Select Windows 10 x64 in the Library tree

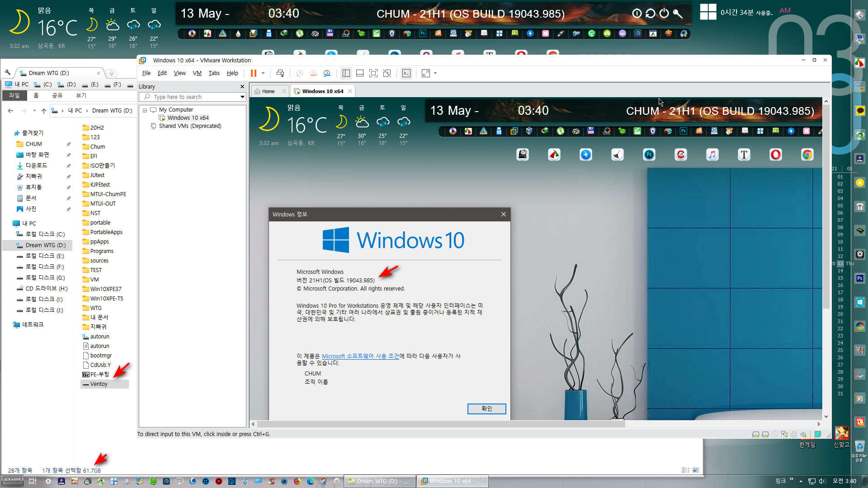click(188, 118)
